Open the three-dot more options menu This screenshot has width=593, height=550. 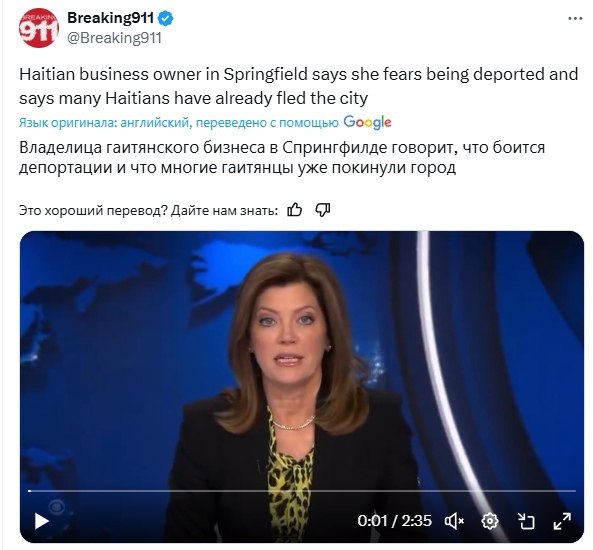click(x=575, y=19)
